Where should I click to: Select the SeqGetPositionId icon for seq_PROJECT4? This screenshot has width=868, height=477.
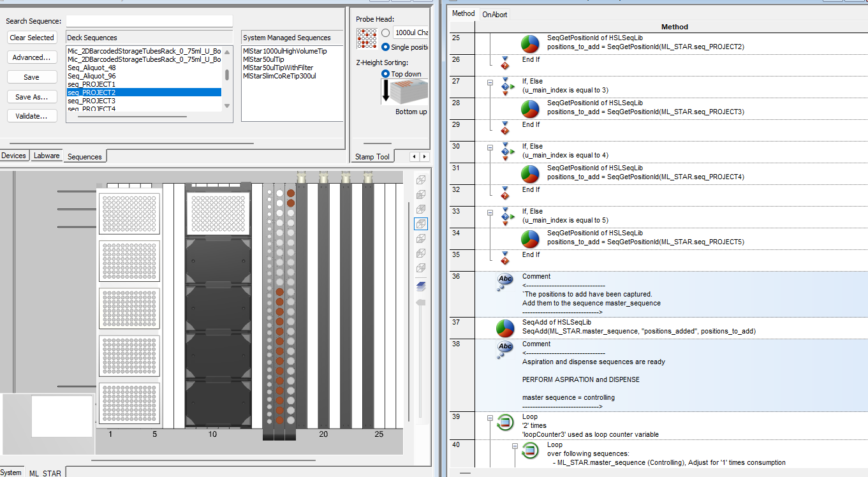(x=530, y=173)
